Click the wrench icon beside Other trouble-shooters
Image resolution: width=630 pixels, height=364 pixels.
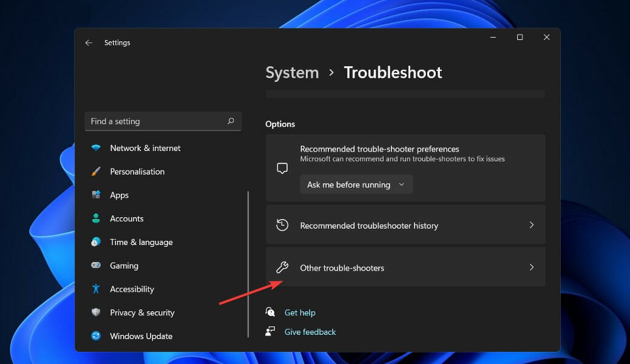pyautogui.click(x=283, y=267)
